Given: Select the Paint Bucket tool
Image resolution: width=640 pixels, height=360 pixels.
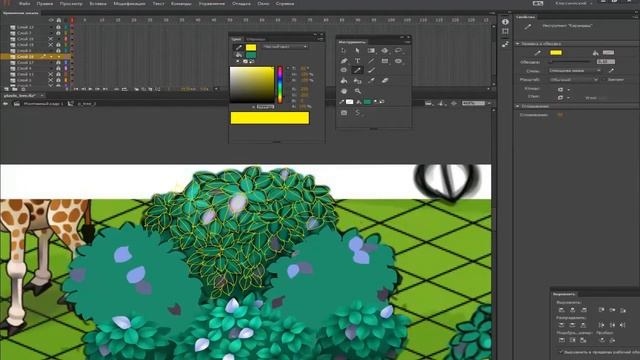Looking at the screenshot, I should click(x=344, y=81).
